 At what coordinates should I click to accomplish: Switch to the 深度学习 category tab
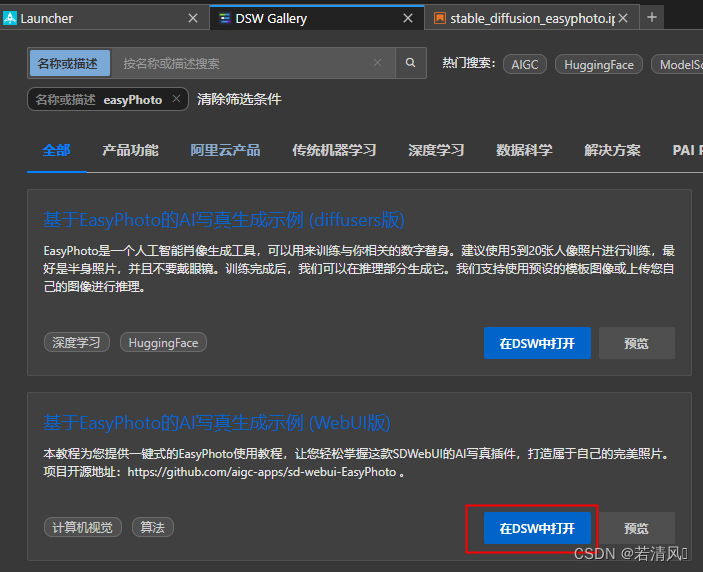(x=436, y=150)
